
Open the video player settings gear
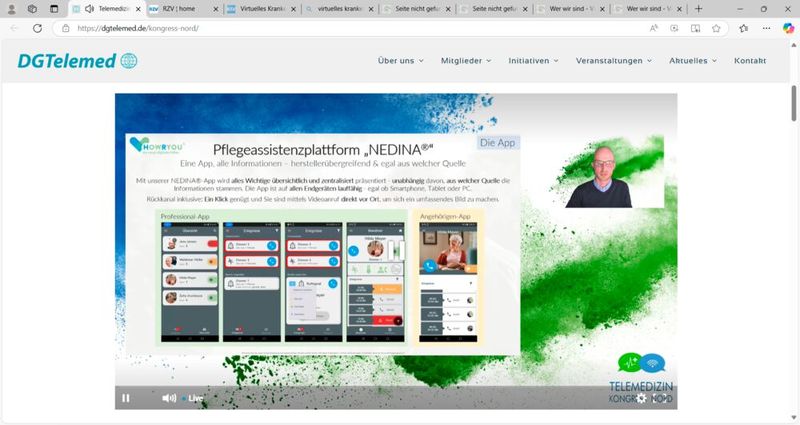641,398
